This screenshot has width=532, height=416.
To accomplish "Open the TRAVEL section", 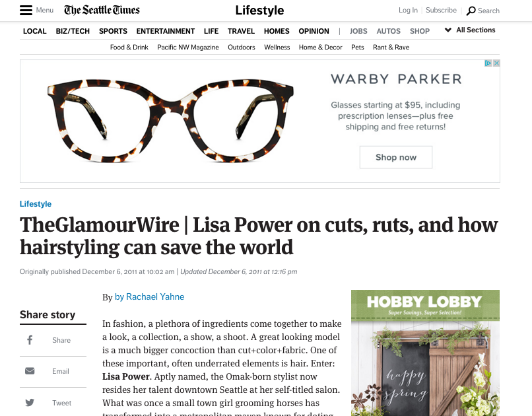I will coord(241,31).
